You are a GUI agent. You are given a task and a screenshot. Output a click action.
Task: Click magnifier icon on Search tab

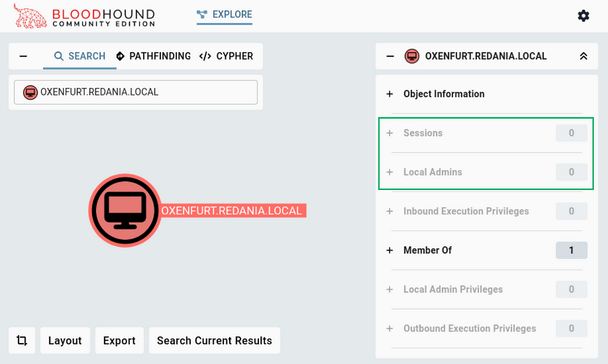59,56
